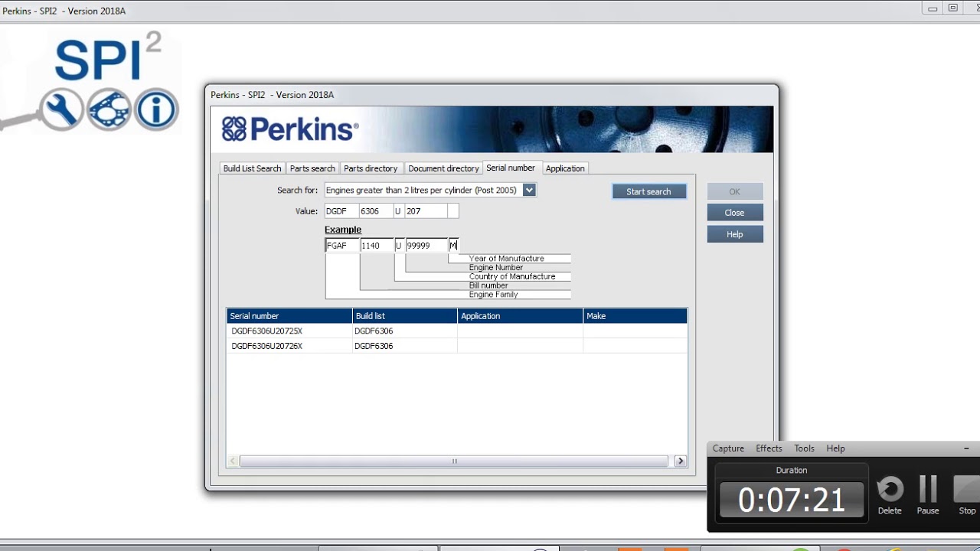Viewport: 980px width, 551px height.
Task: Click the example FGAF field
Action: pyautogui.click(x=342, y=246)
